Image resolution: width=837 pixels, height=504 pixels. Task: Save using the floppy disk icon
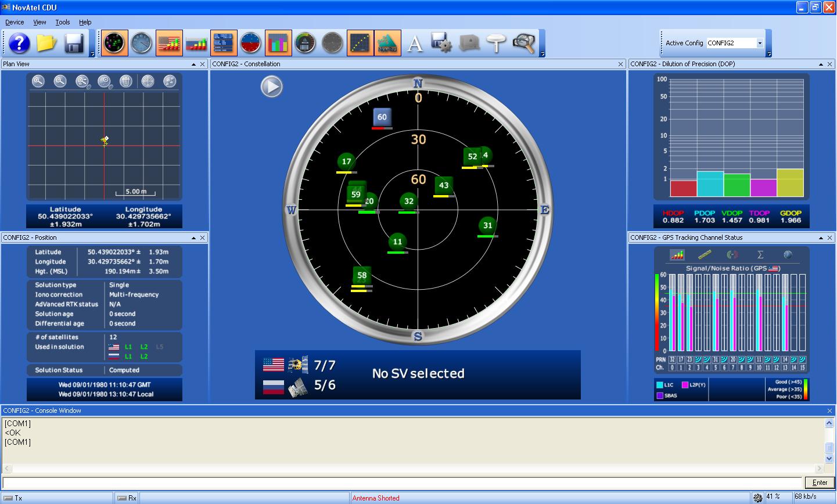coord(74,43)
